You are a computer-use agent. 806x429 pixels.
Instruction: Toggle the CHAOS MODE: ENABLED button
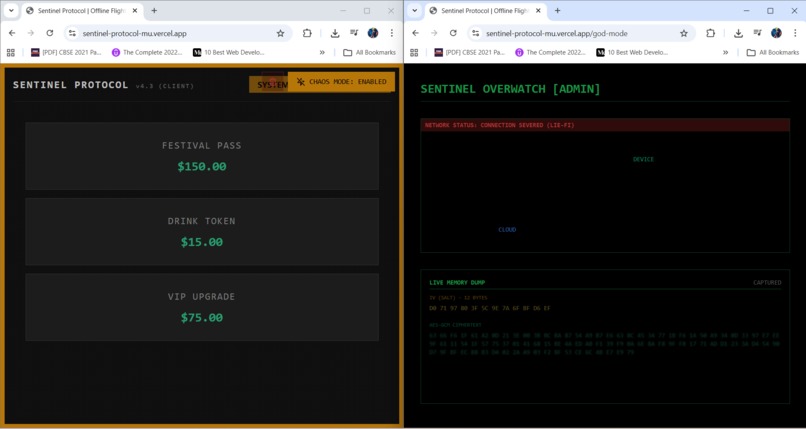tap(341, 82)
